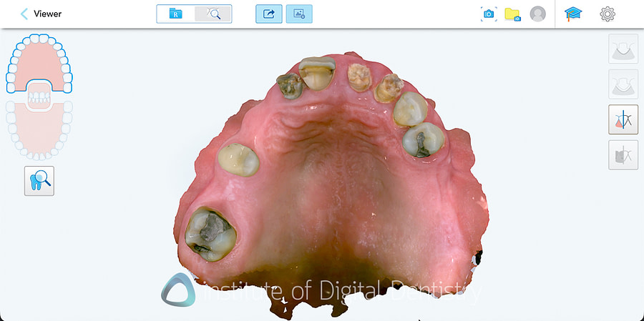
Task: Click the top prep margin tool icon
Action: point(623,49)
